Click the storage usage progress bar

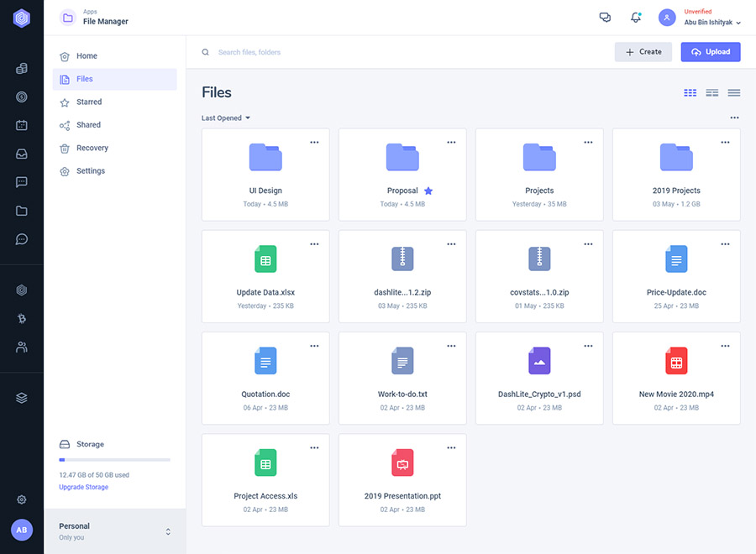pos(114,460)
